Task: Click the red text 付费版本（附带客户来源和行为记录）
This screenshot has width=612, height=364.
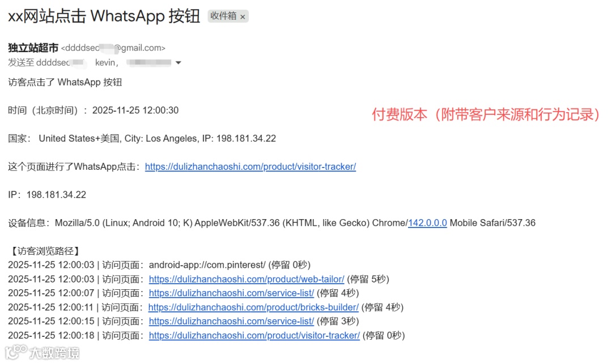Action: point(486,114)
